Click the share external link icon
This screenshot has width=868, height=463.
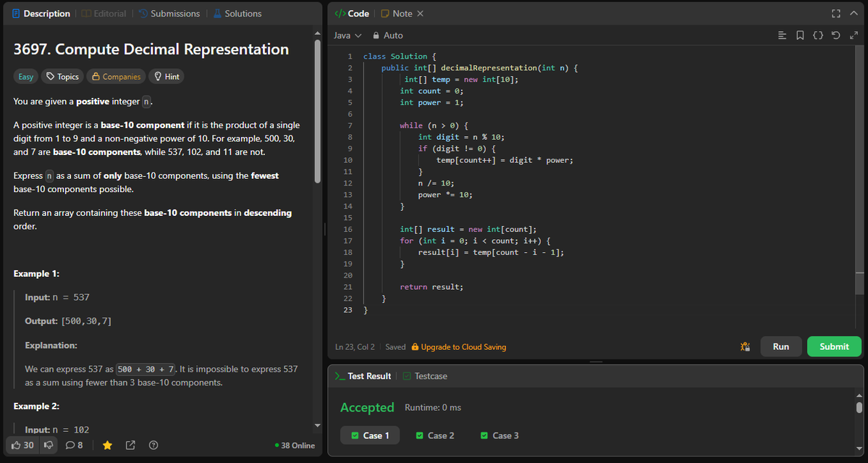[130, 446]
